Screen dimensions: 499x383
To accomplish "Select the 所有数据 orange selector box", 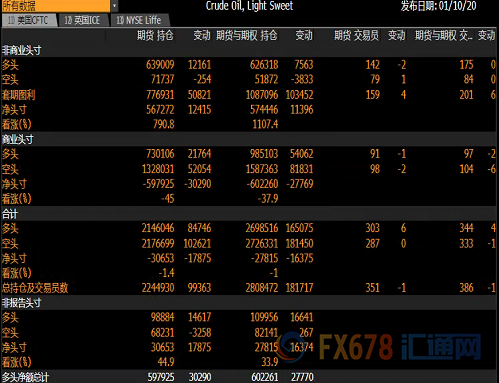I will tap(56, 6).
